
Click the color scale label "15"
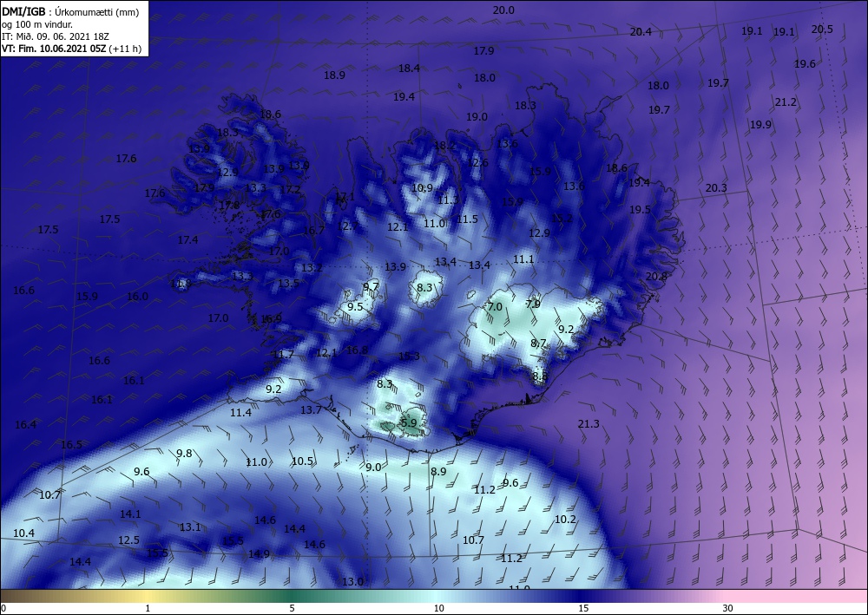pyautogui.click(x=583, y=608)
